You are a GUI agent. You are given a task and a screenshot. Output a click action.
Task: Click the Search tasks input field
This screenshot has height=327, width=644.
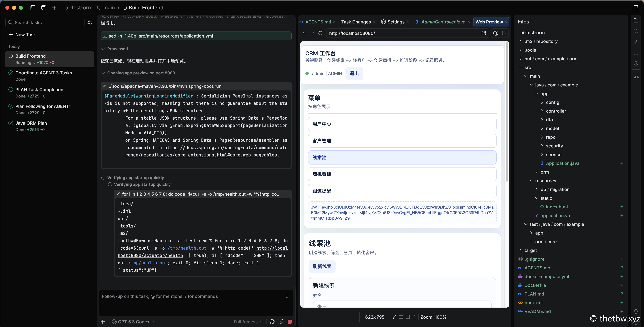coord(47,22)
